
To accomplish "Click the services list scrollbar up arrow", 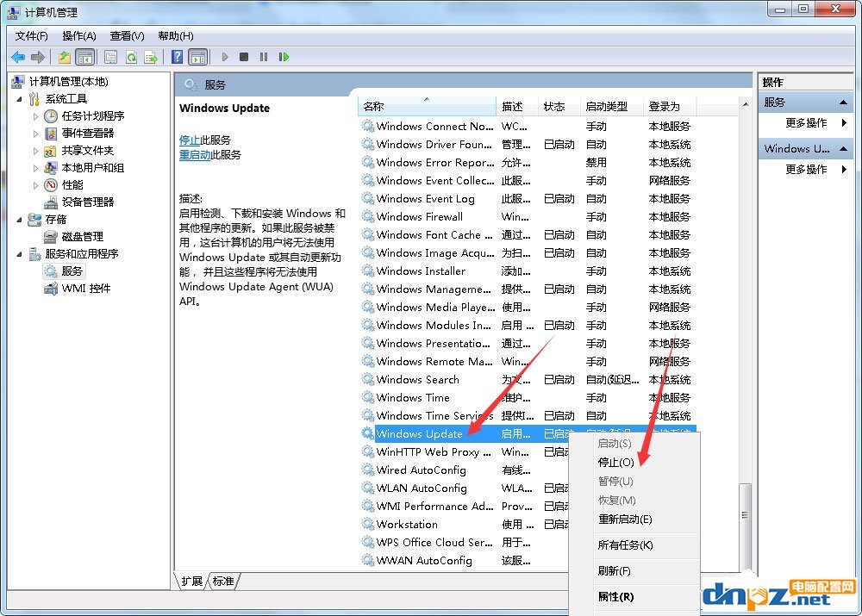I will [x=746, y=104].
